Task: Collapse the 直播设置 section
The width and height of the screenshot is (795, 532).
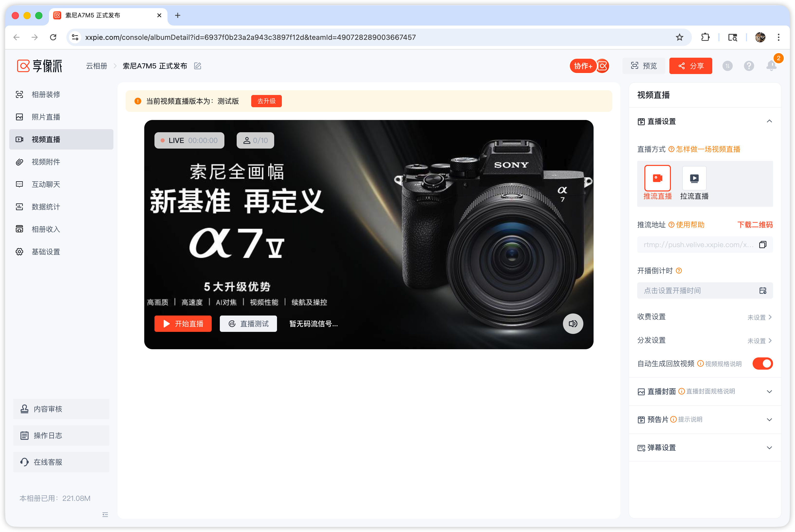Action: click(x=769, y=122)
